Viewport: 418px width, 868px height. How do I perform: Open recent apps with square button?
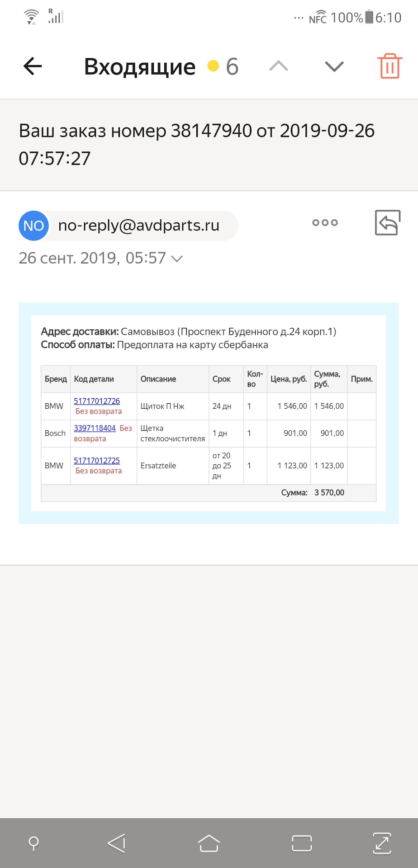click(302, 843)
